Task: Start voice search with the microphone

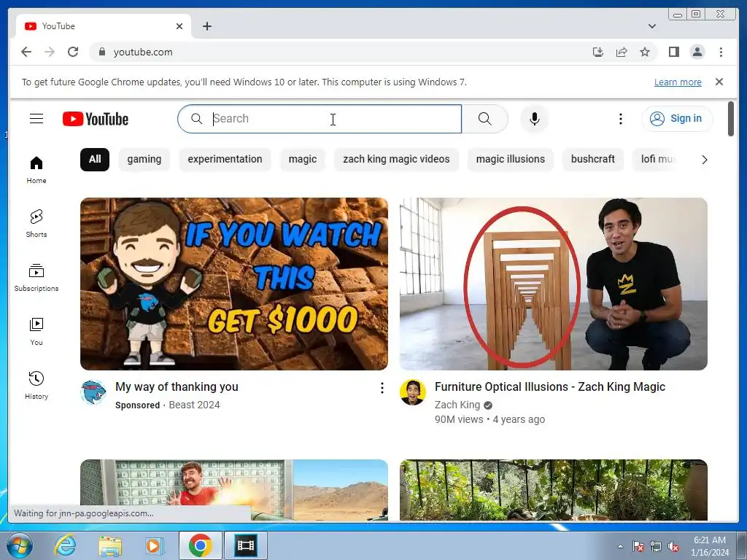Action: tap(535, 119)
